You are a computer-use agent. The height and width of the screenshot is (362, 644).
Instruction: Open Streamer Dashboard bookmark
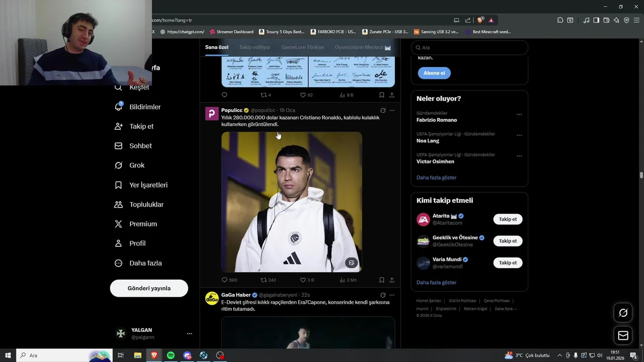pos(231,32)
